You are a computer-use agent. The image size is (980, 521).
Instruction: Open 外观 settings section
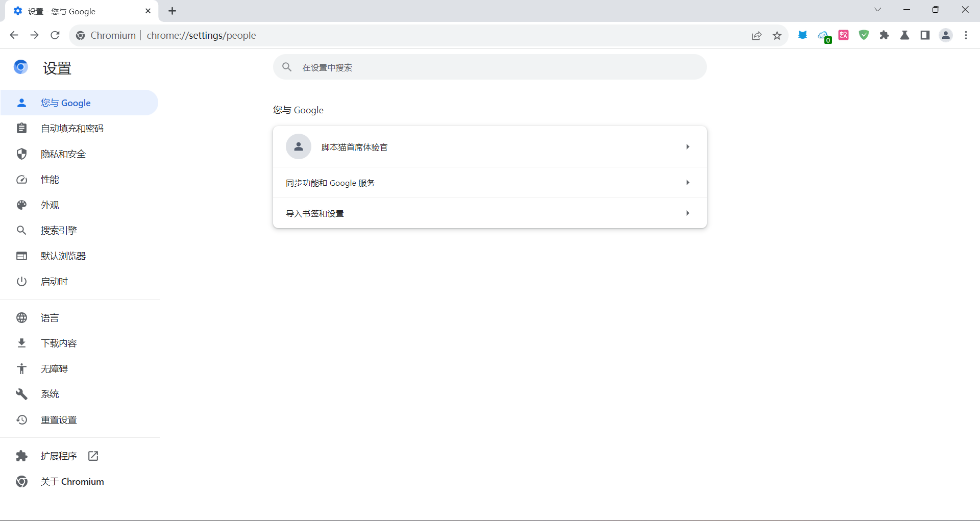[x=79, y=205]
